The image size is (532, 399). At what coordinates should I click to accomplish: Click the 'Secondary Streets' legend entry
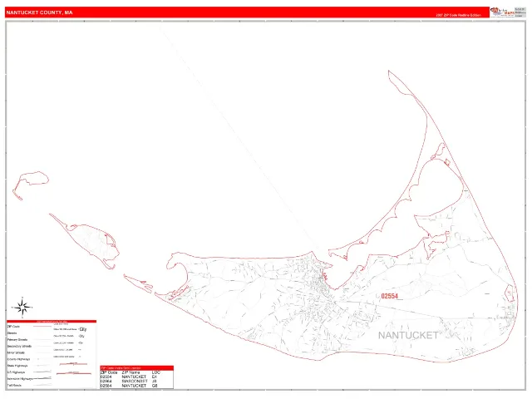[19, 347]
